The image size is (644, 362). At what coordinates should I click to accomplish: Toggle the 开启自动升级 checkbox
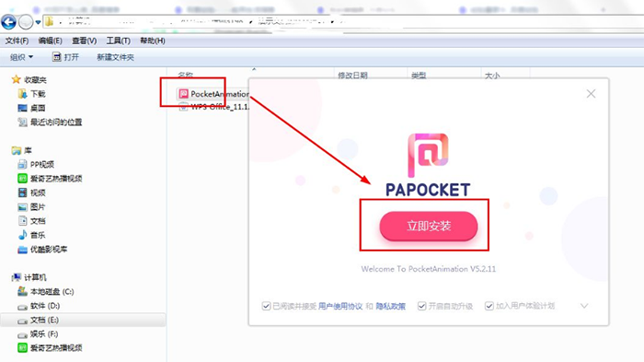(421, 306)
